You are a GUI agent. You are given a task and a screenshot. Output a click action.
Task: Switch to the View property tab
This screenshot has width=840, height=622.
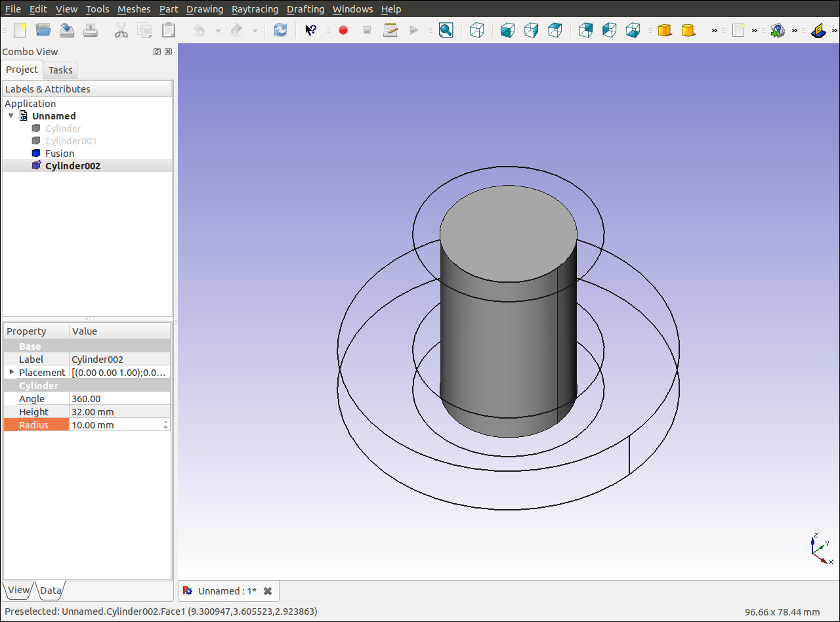pyautogui.click(x=18, y=590)
